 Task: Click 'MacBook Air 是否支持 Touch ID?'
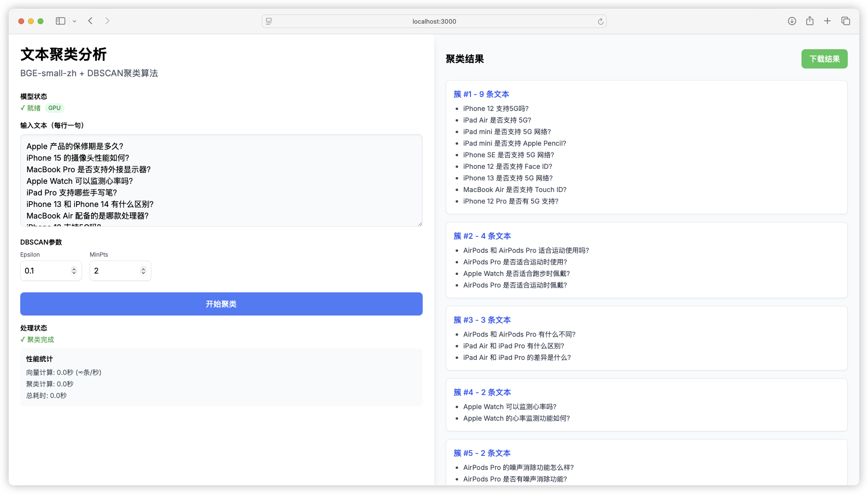[x=515, y=190]
